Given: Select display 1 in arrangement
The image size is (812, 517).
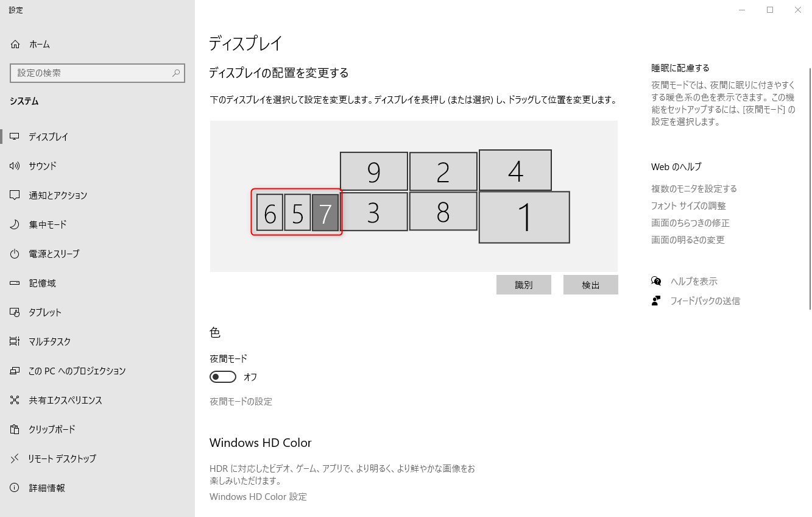Looking at the screenshot, I should click(x=524, y=217).
